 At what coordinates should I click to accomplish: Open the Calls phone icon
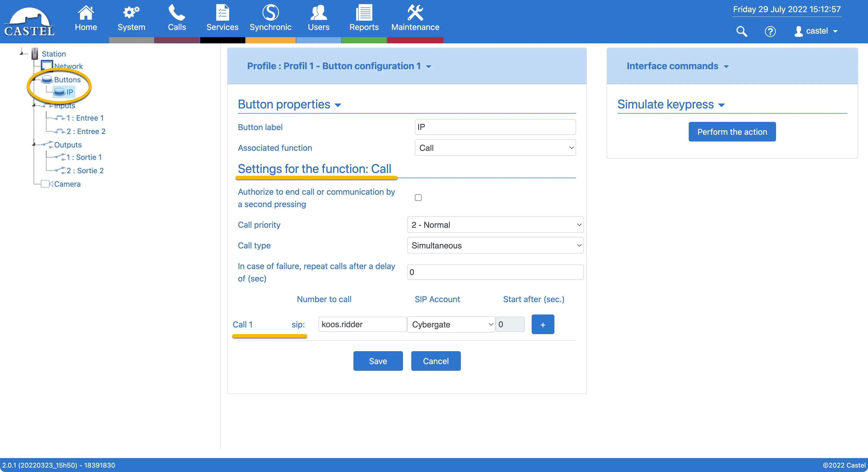(x=176, y=13)
